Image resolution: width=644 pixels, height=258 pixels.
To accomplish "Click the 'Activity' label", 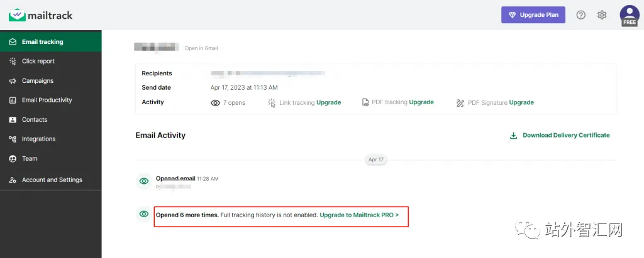I will pos(153,102).
